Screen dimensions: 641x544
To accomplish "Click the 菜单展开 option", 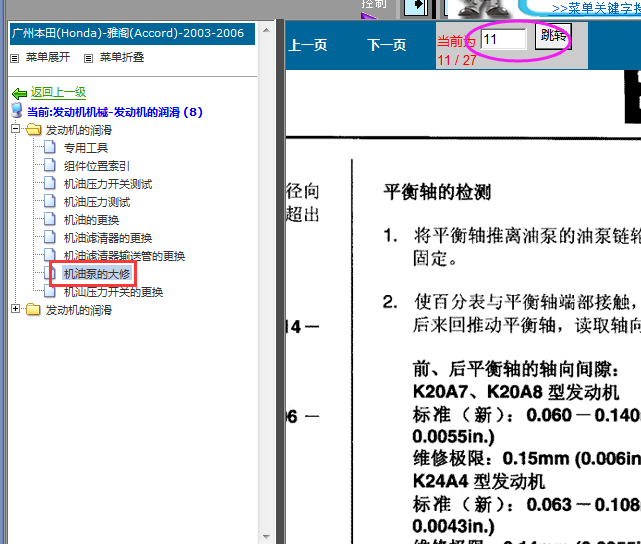I will (48, 57).
